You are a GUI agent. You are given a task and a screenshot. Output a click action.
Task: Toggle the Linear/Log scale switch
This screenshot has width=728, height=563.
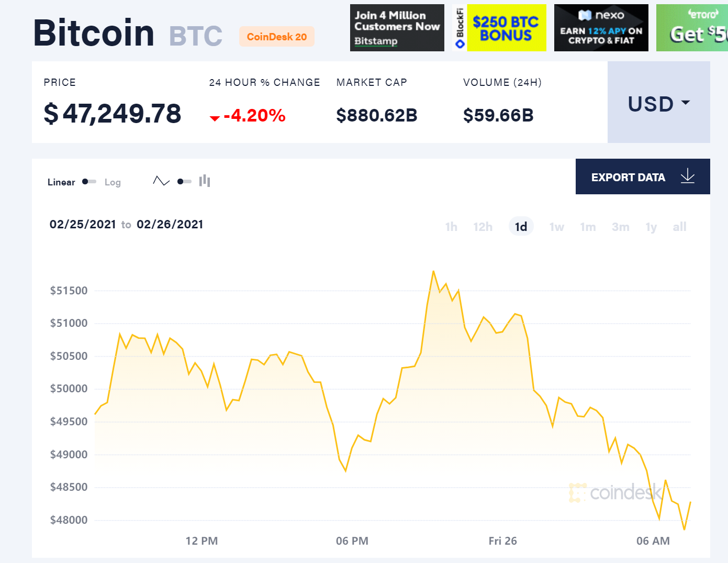pyautogui.click(x=89, y=182)
